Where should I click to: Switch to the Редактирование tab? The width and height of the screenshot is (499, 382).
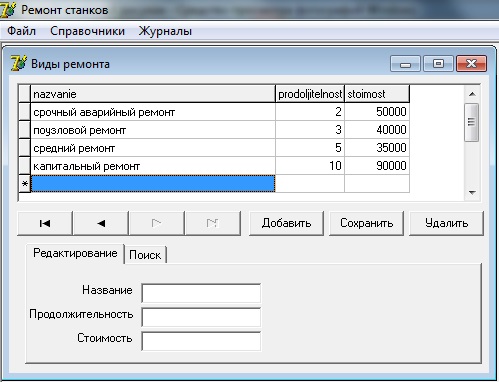[x=75, y=253]
